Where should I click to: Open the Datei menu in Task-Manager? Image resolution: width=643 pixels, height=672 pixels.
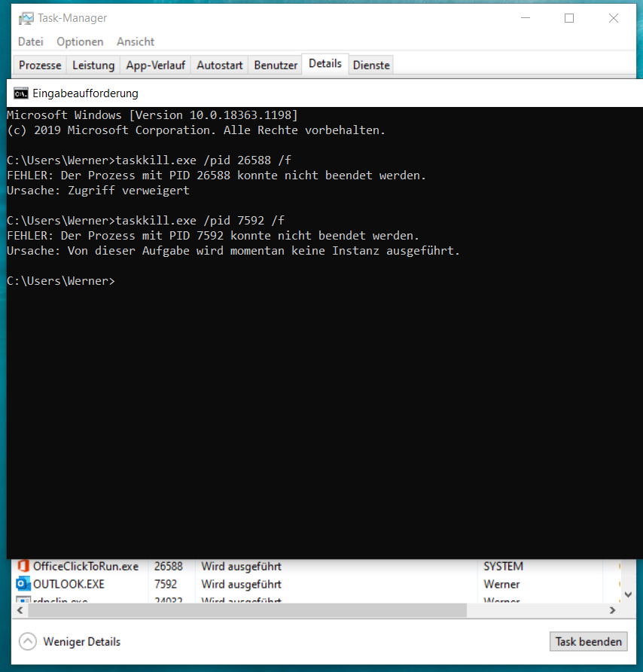pos(30,41)
